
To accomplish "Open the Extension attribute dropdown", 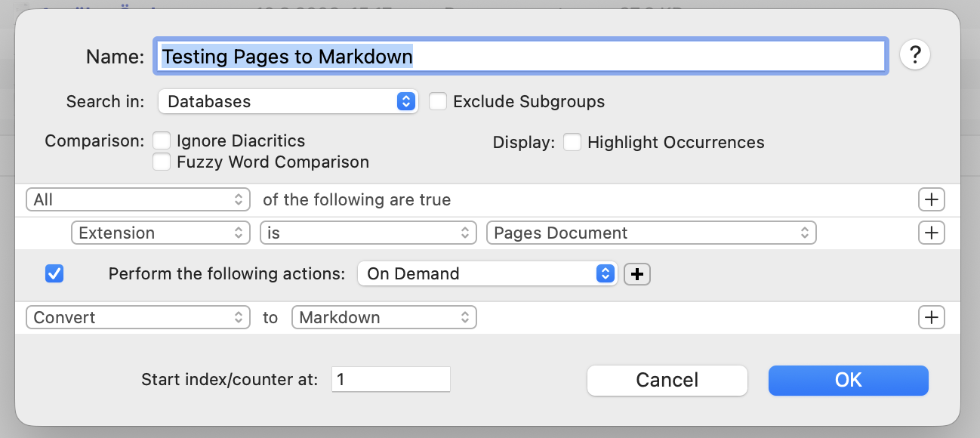I will pyautogui.click(x=160, y=233).
